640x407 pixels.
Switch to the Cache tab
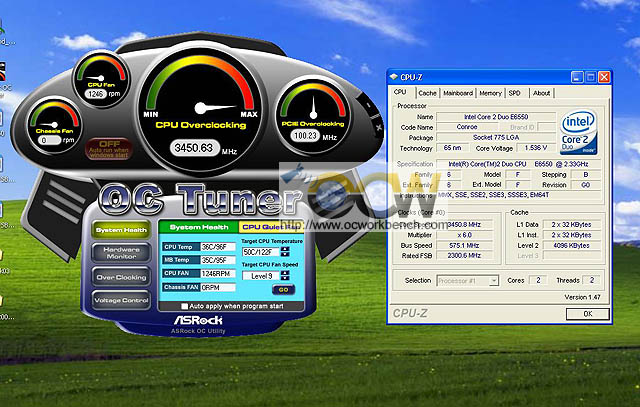427,93
